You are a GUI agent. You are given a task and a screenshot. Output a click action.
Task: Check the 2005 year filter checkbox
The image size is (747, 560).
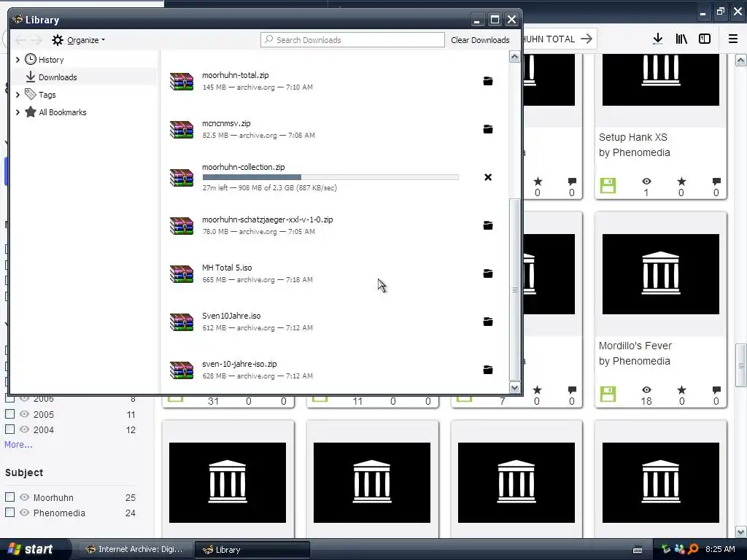[9, 414]
